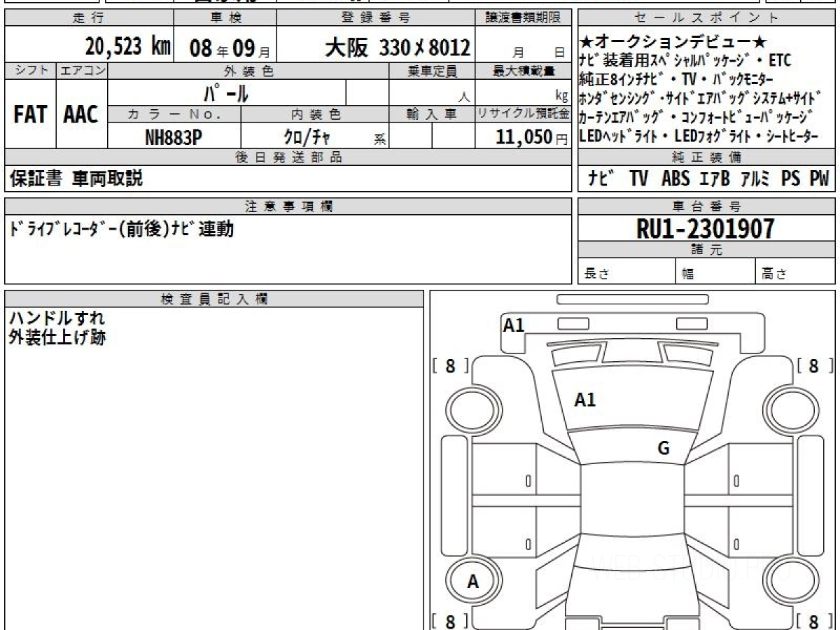840x630 pixels.
Task: Click the 外装色 header
Action: click(248, 71)
